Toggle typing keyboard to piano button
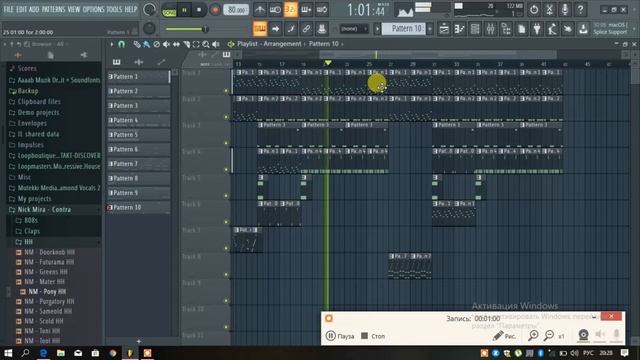The image size is (640, 360). [x=260, y=29]
